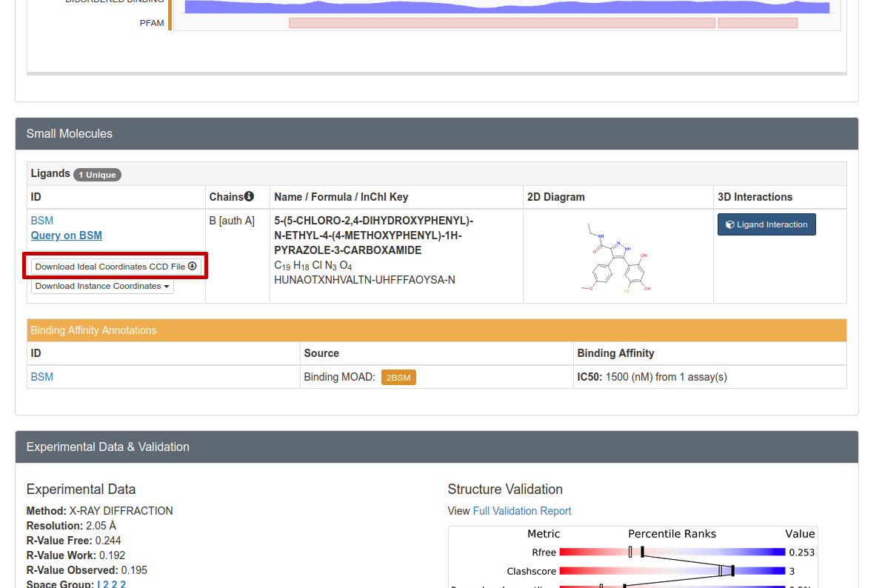Click cube icon on Ligand Interaction button
882x588 pixels.
[729, 224]
